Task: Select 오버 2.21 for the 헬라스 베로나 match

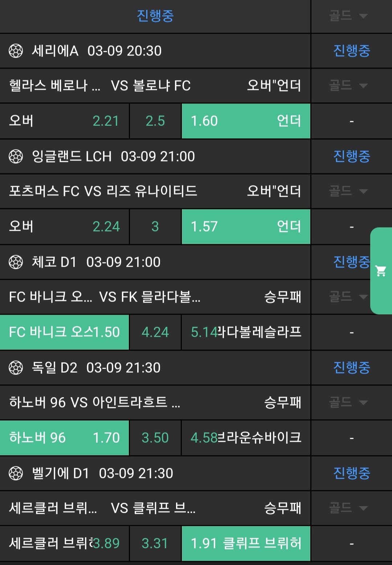Action: (x=64, y=121)
